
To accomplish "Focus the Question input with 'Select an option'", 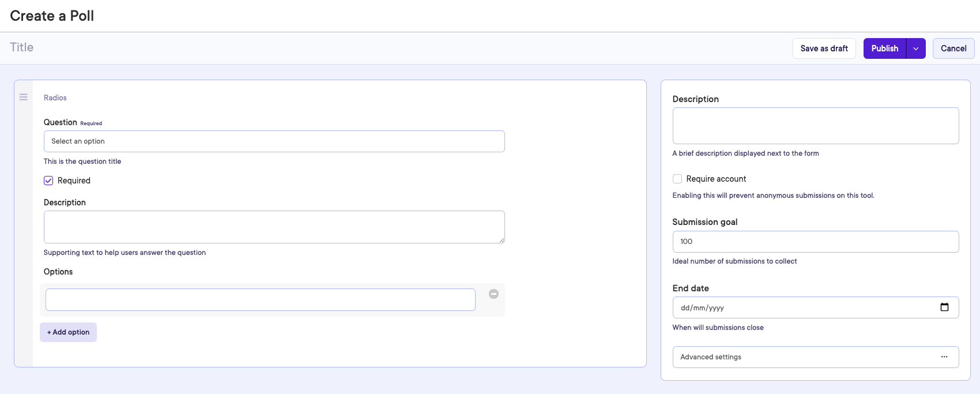I will tap(274, 141).
